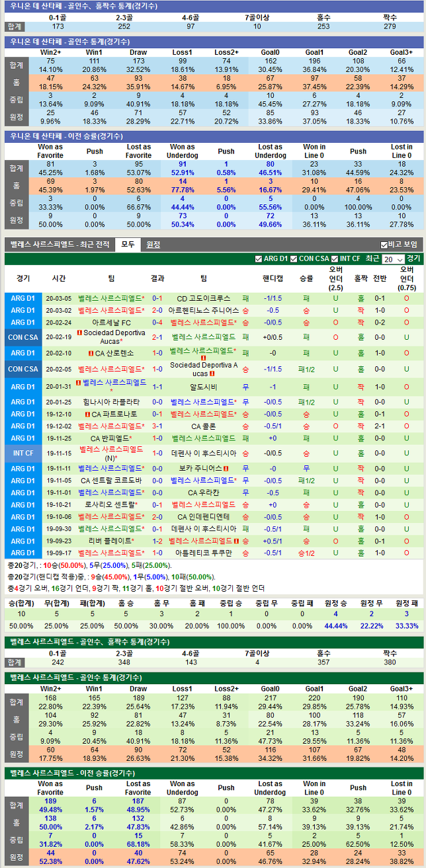Image resolution: width=426 pixels, height=868 pixels.
Task: Click the 우니온 데 산타페 골인수 통계 section title
Action: click(69, 41)
